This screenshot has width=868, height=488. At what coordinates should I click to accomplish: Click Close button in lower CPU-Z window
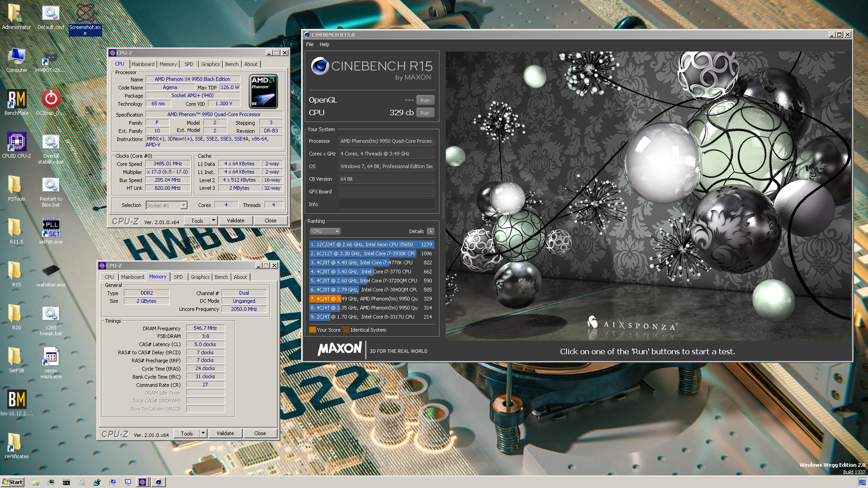click(260, 434)
